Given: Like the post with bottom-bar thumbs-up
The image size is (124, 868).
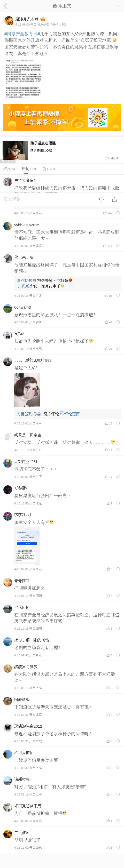Looking at the screenshot, I should 114,199.
